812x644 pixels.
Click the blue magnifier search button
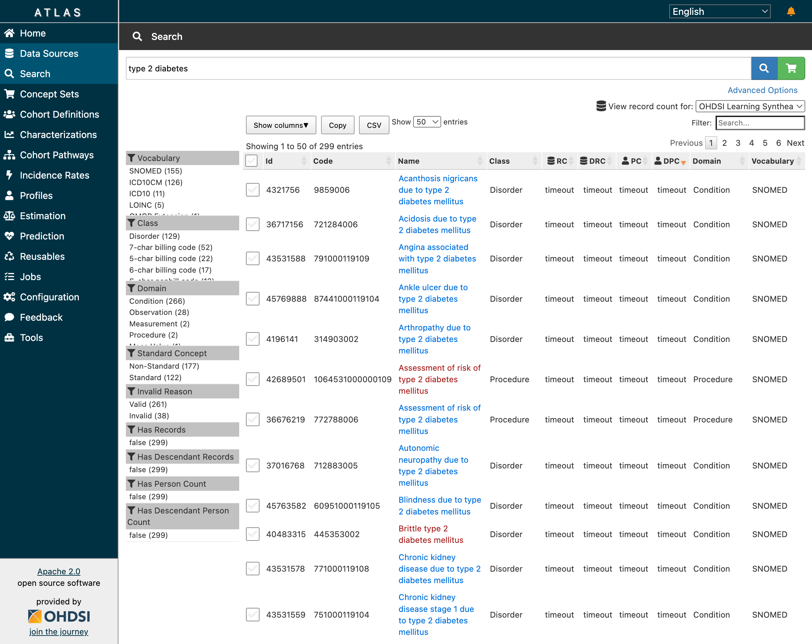coord(764,68)
